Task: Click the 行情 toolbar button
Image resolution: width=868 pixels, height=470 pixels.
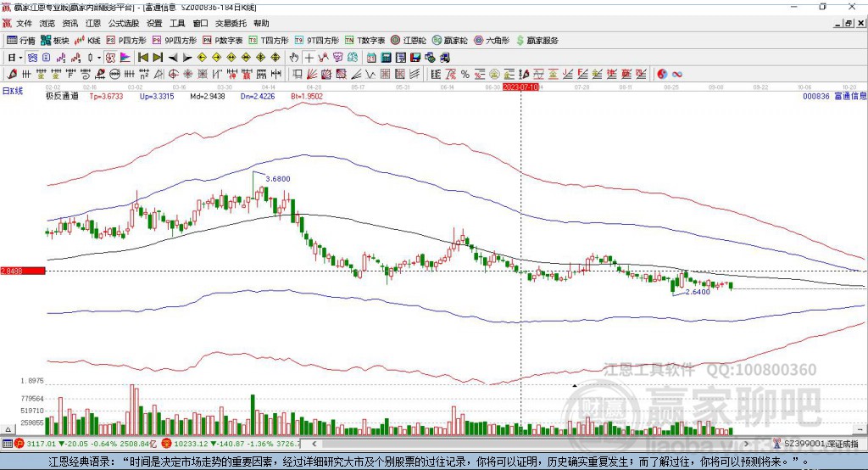Action: click(x=20, y=41)
